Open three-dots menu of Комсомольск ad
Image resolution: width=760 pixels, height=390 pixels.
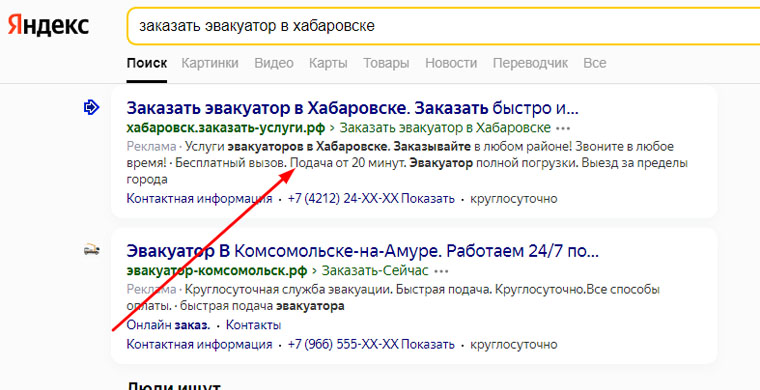coord(441,271)
